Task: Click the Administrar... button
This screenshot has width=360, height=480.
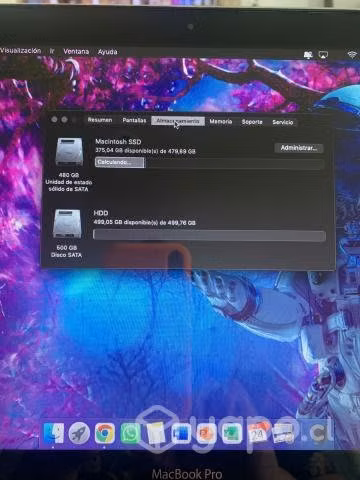Action: point(299,148)
